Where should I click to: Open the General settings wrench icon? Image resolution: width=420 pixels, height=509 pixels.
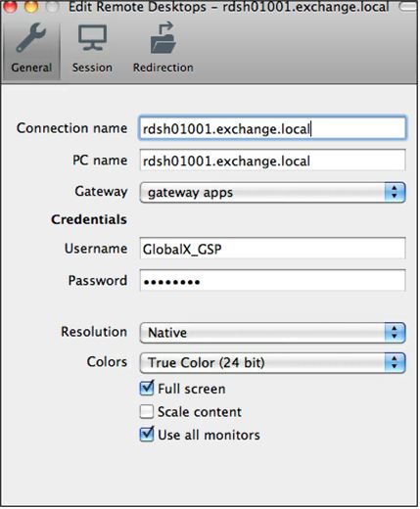click(x=31, y=38)
